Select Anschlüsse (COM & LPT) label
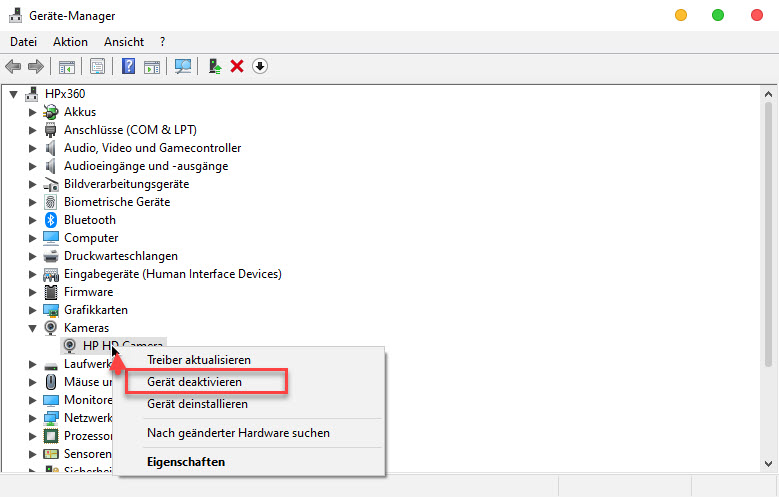Viewport: 779px width, 497px height. [130, 130]
